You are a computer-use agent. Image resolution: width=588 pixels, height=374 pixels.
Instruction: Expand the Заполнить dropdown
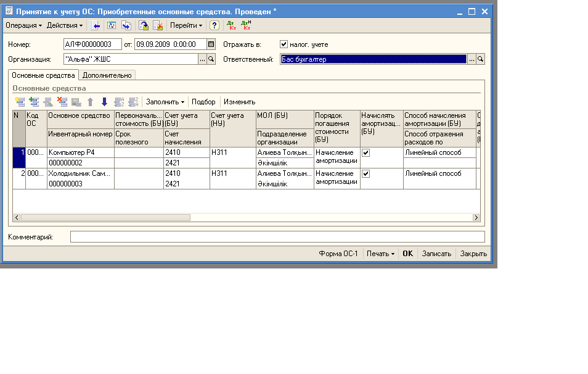165,102
